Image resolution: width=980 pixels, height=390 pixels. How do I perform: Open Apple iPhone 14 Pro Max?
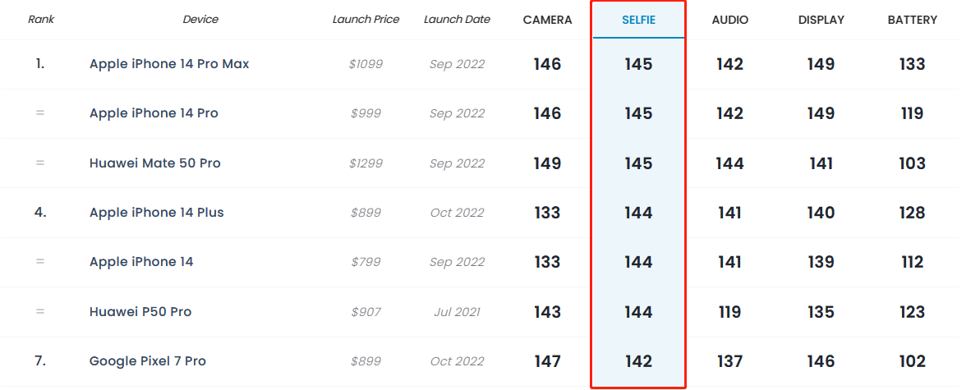pos(169,64)
